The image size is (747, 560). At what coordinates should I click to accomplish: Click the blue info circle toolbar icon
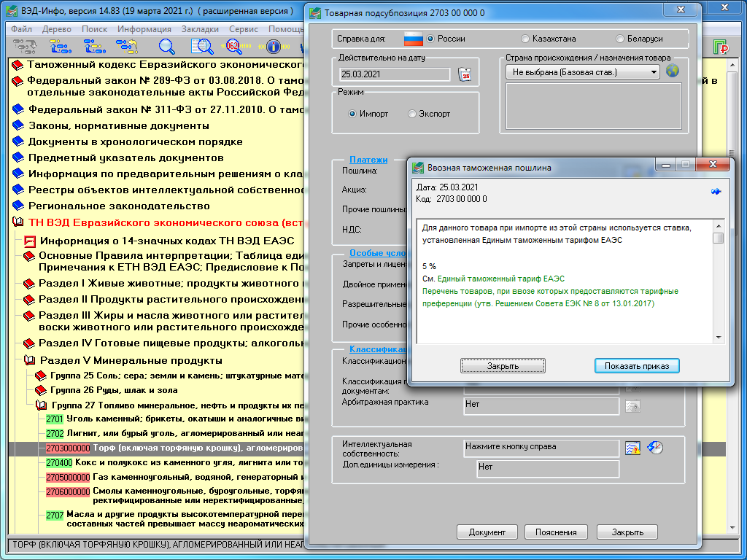[274, 47]
